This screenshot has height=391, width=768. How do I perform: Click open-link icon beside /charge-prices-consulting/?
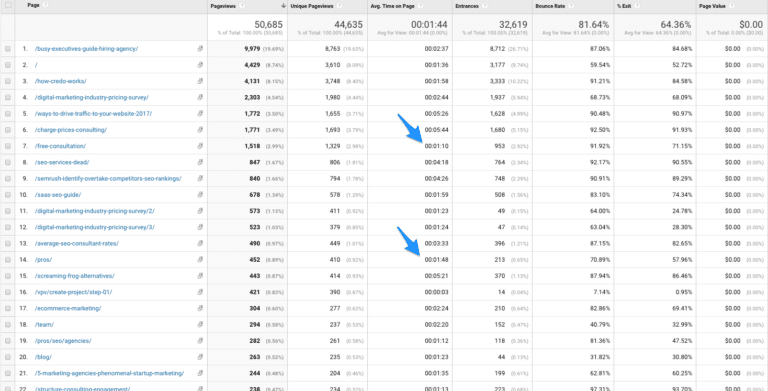click(x=200, y=130)
